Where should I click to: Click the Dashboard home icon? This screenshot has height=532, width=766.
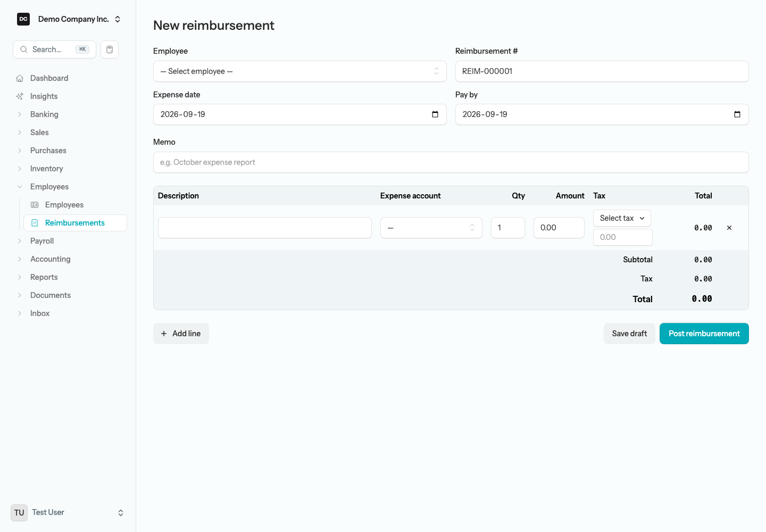coord(20,78)
